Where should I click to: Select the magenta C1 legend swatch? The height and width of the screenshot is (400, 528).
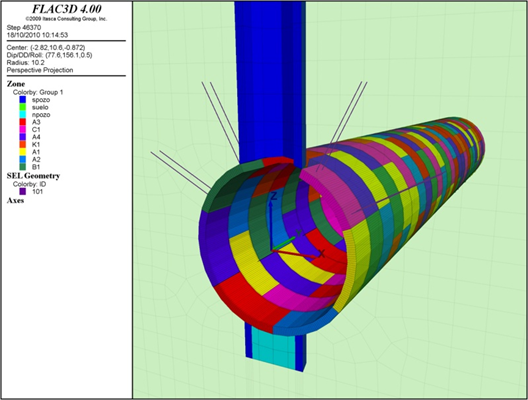coord(23,129)
